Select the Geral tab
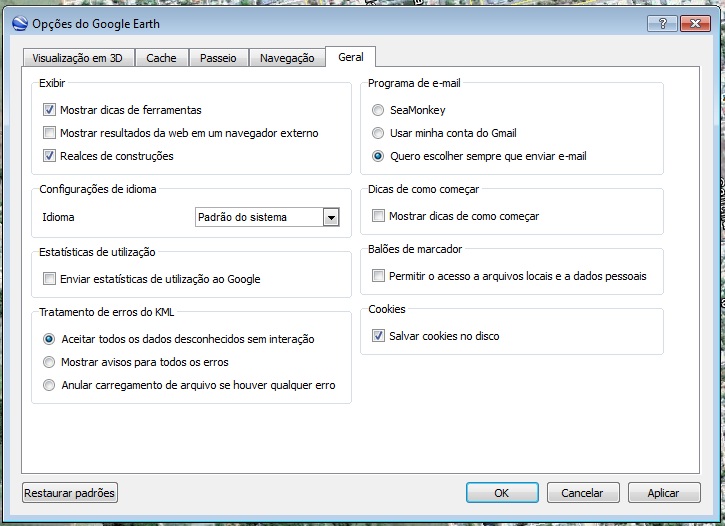This screenshot has height=526, width=725. pos(350,57)
